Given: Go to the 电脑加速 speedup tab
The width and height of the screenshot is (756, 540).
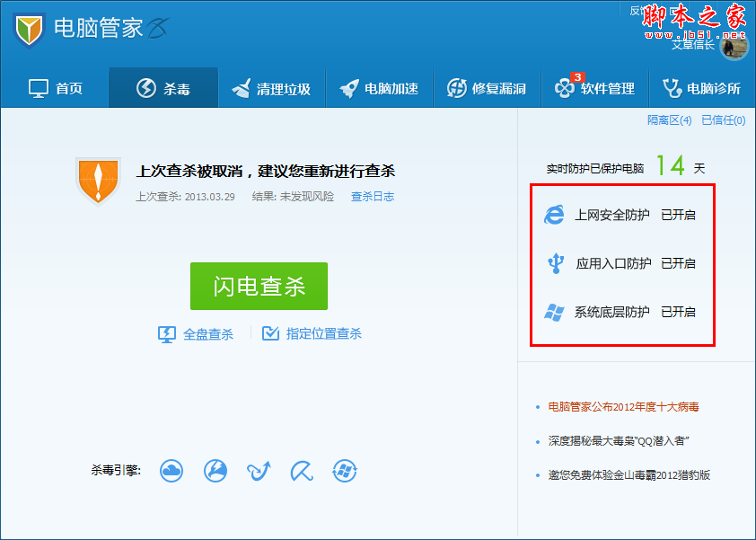Looking at the screenshot, I should [x=380, y=88].
